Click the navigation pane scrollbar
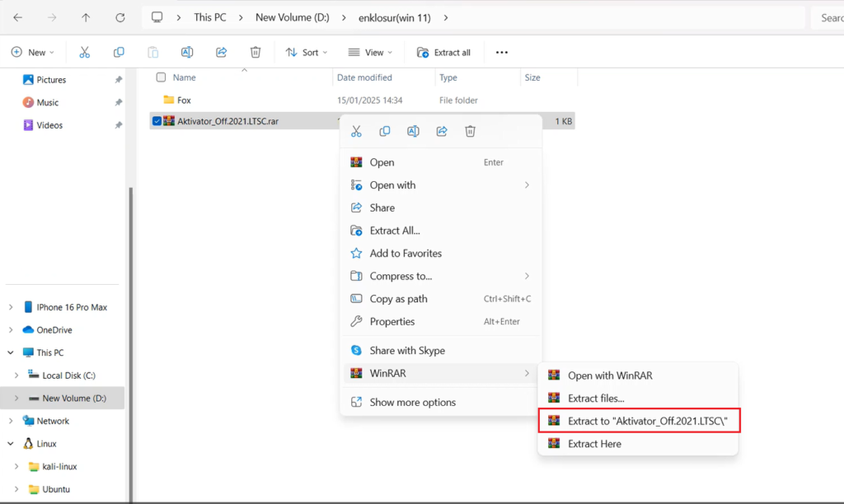844x504 pixels. (131, 344)
